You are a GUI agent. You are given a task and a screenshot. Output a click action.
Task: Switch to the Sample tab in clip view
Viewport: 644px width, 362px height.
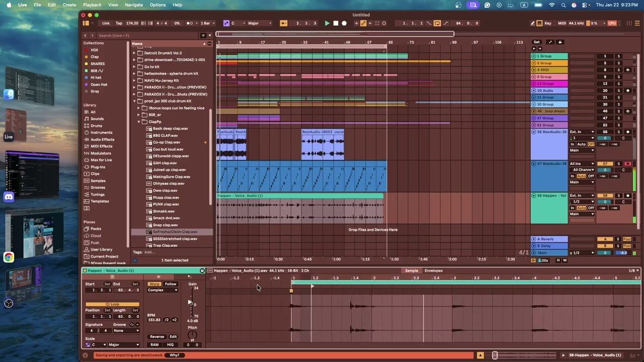click(412, 270)
